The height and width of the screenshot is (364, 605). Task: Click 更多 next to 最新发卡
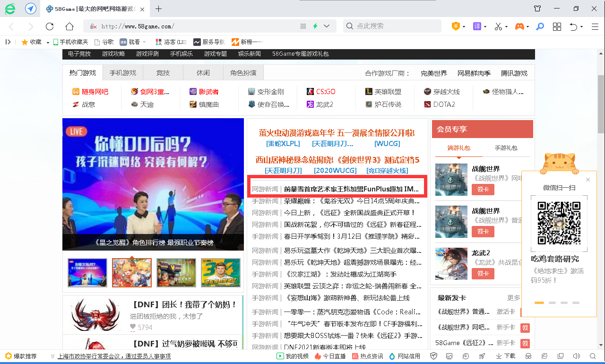tap(514, 298)
